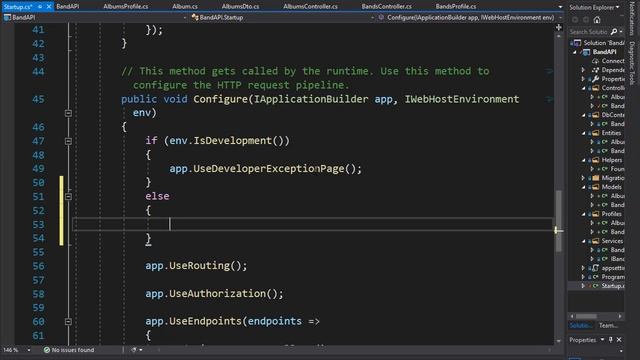The image size is (640, 360).
Task: Click the Solution Explorer search magnifier icon
Action: pyautogui.click(x=614, y=32)
